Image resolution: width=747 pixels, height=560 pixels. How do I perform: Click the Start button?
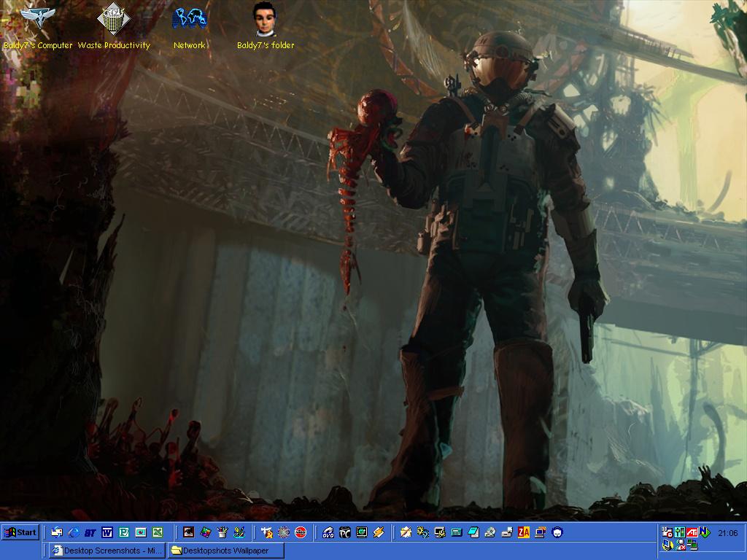(20, 532)
